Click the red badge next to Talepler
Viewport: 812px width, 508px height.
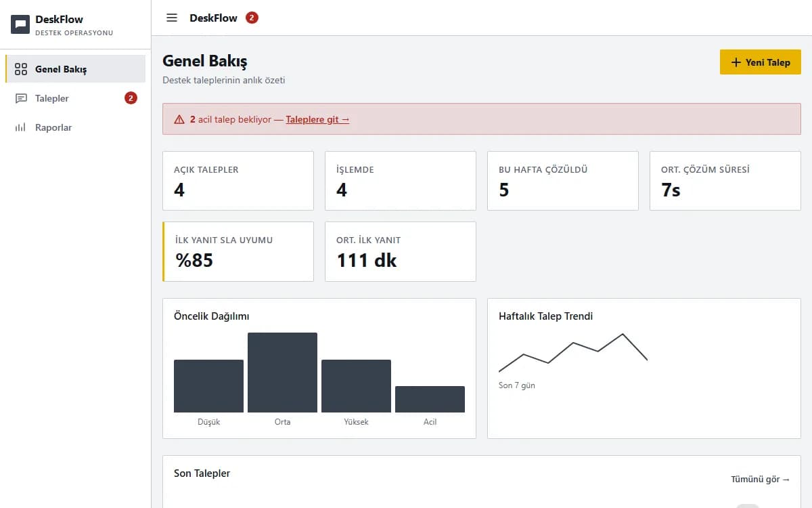(x=131, y=98)
